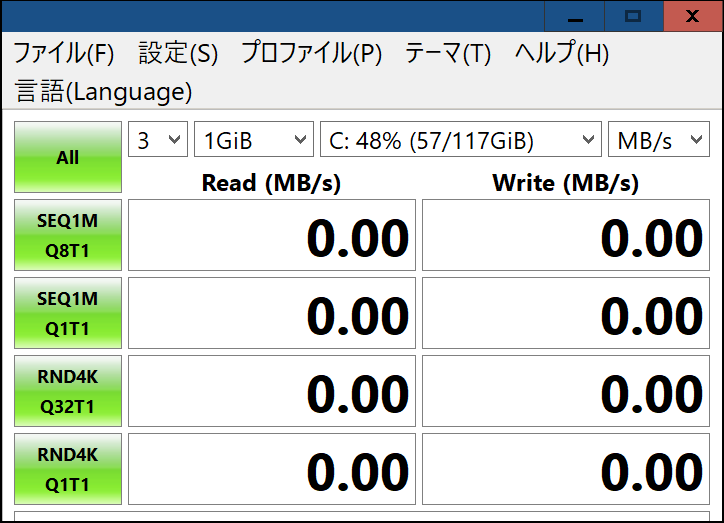Click the RND4K Q32T1 read result value
This screenshot has height=523, width=724.
pyautogui.click(x=358, y=394)
